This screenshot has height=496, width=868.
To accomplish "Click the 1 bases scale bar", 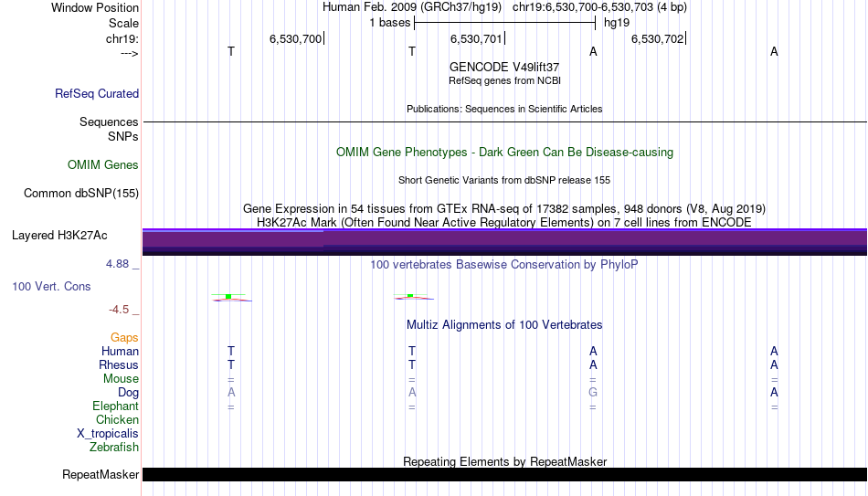I will coord(504,23).
